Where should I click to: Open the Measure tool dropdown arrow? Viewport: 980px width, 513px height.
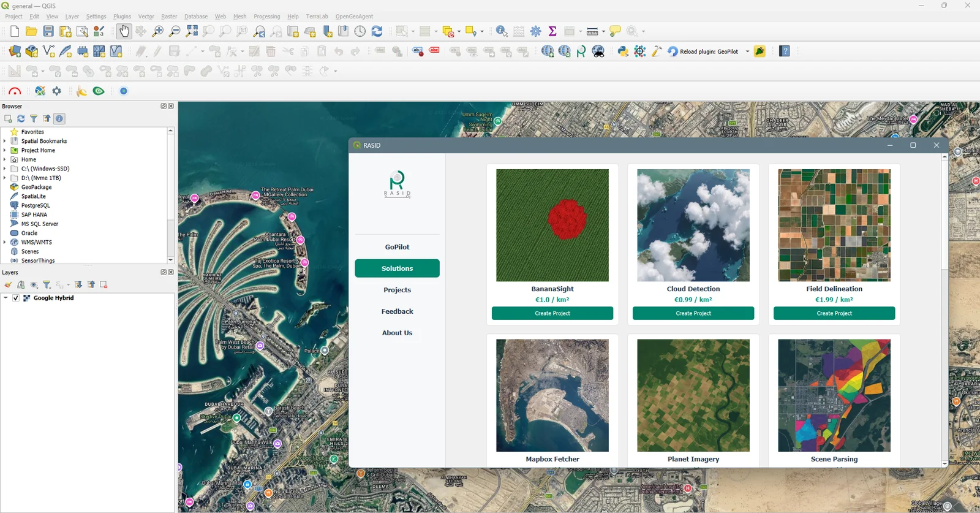coord(603,31)
